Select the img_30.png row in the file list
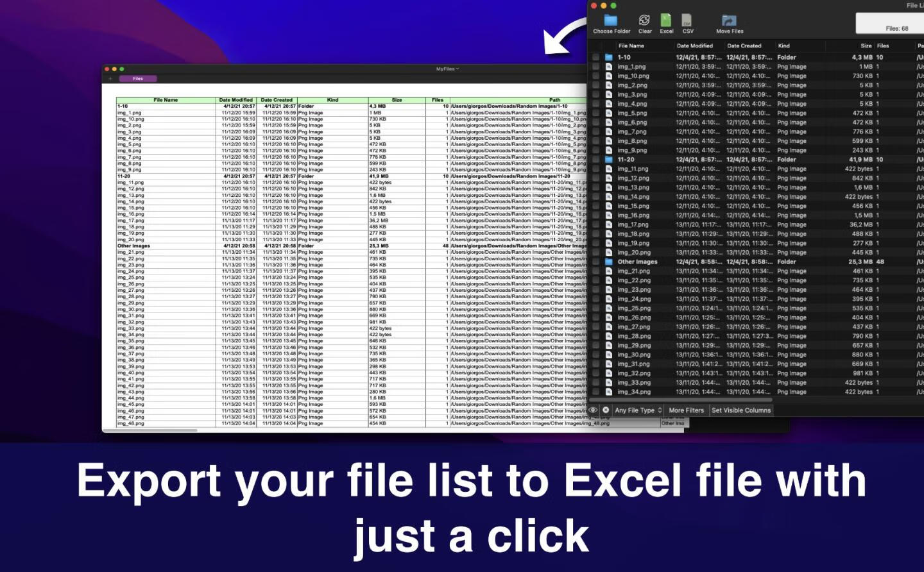The image size is (924, 572). (x=756, y=355)
